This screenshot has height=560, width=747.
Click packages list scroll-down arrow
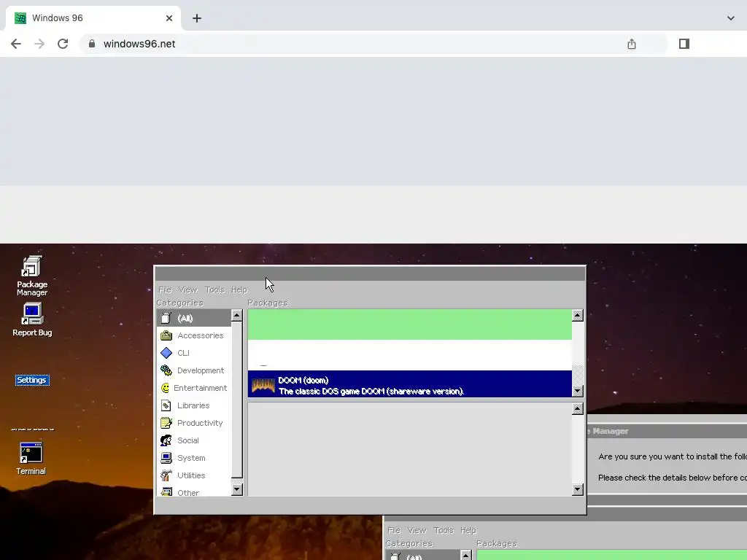click(578, 391)
